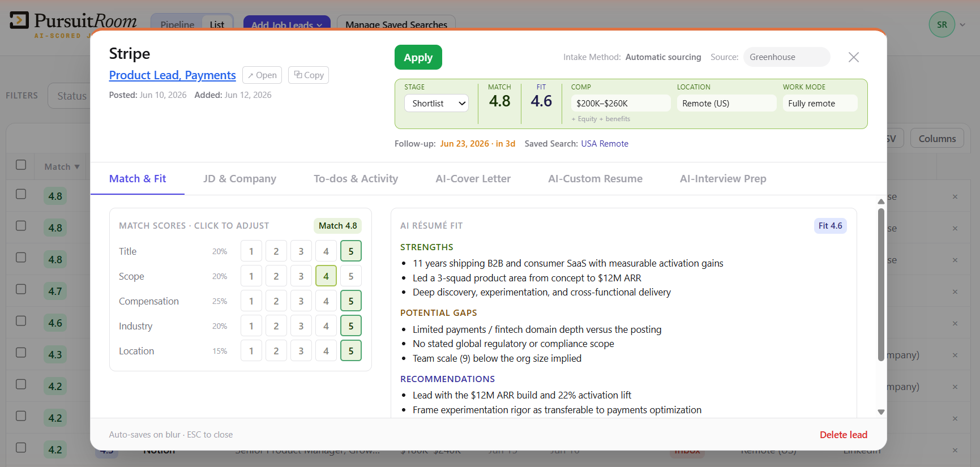Open the SR user avatar menu

(942, 25)
